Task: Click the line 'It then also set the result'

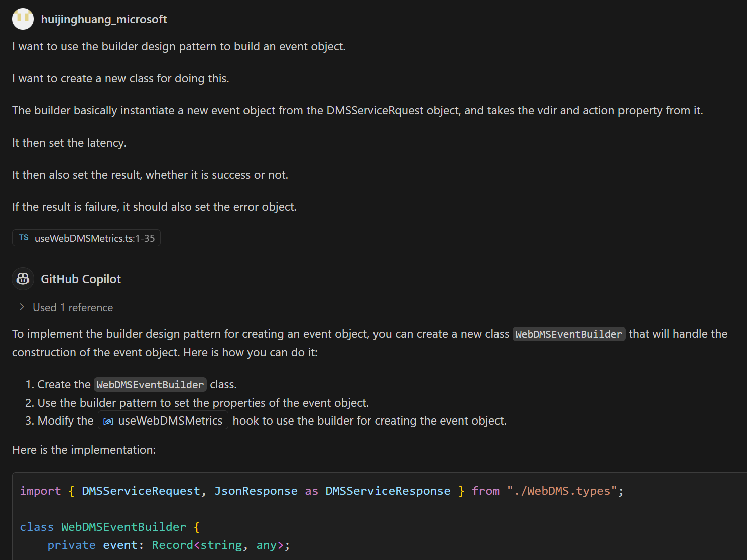Action: tap(150, 175)
